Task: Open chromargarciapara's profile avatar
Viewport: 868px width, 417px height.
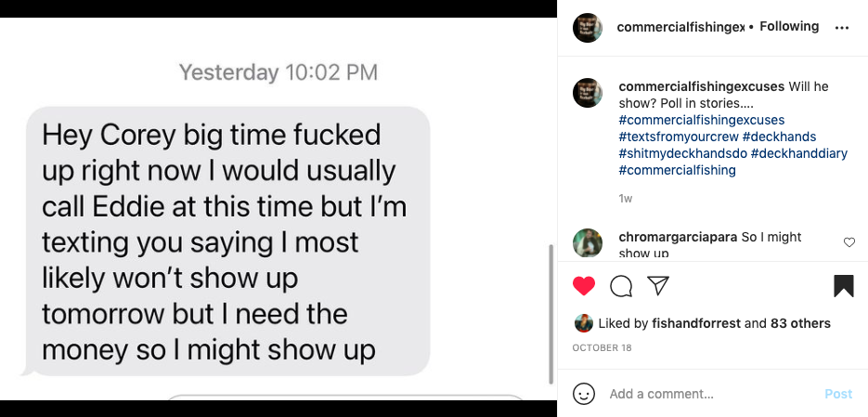Action: click(x=588, y=243)
